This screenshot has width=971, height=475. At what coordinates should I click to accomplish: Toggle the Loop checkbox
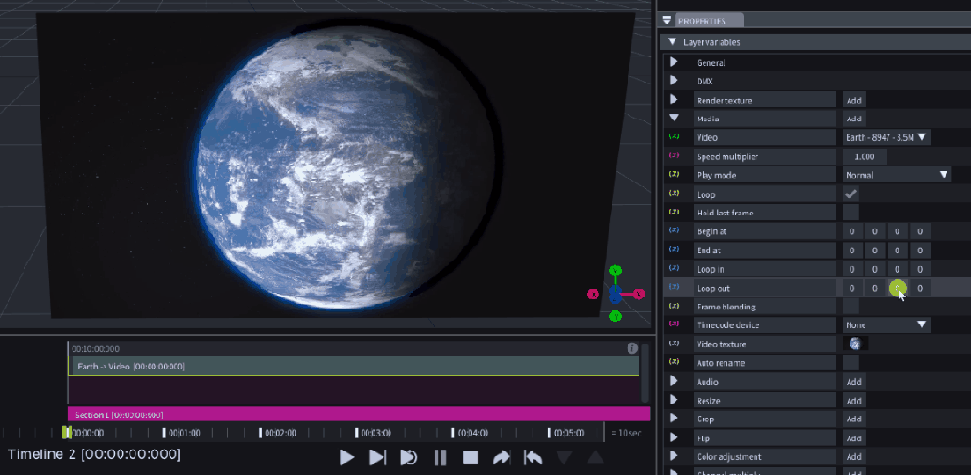coord(851,194)
